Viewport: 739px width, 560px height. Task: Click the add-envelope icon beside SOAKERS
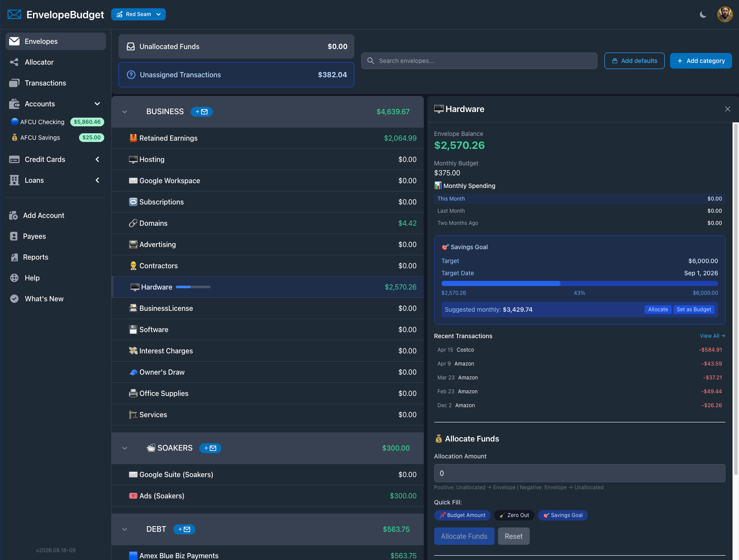coord(210,448)
